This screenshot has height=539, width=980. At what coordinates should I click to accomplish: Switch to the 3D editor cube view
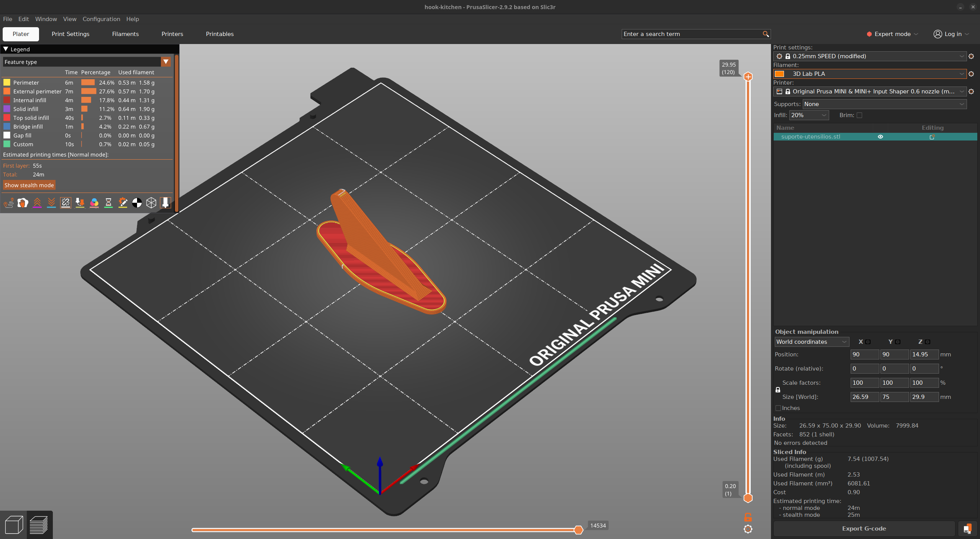coord(14,525)
